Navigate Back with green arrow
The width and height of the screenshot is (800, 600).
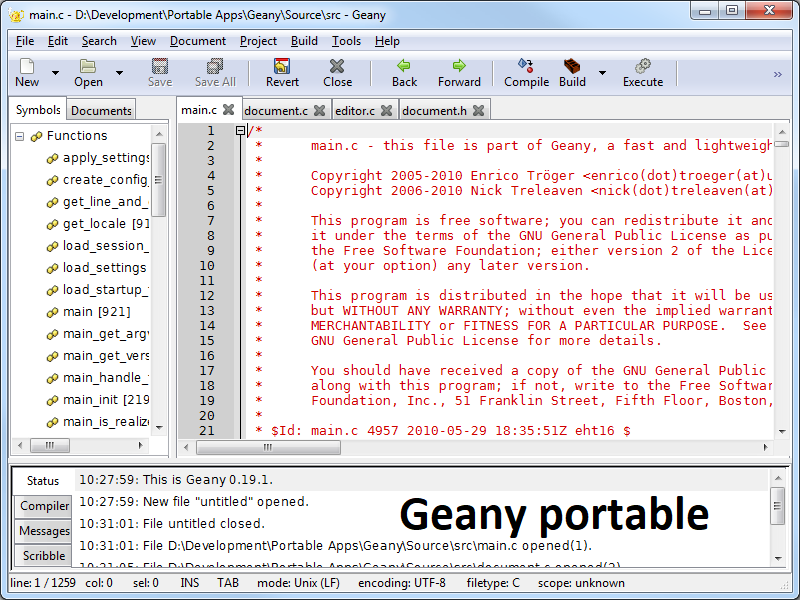pos(404,65)
